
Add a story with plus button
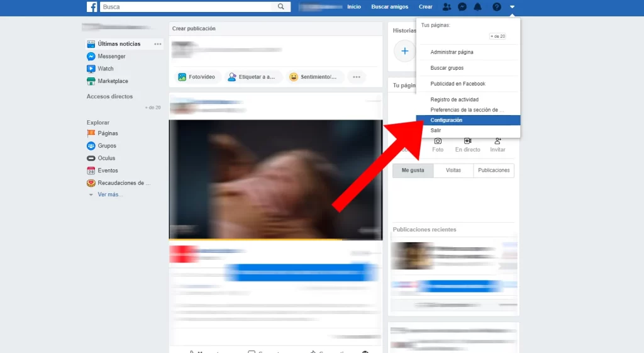(404, 50)
